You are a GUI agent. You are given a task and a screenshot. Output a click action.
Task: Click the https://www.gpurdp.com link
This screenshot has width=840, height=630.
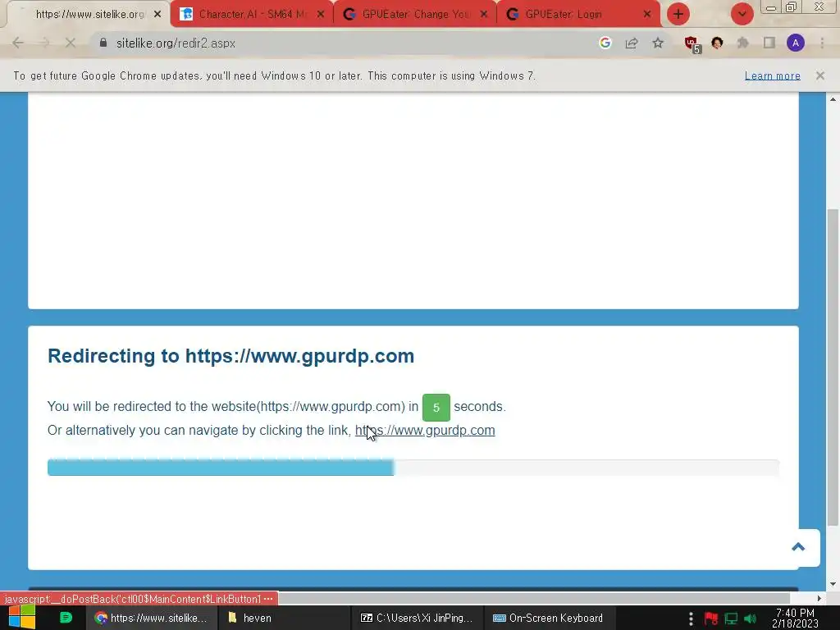(x=425, y=430)
